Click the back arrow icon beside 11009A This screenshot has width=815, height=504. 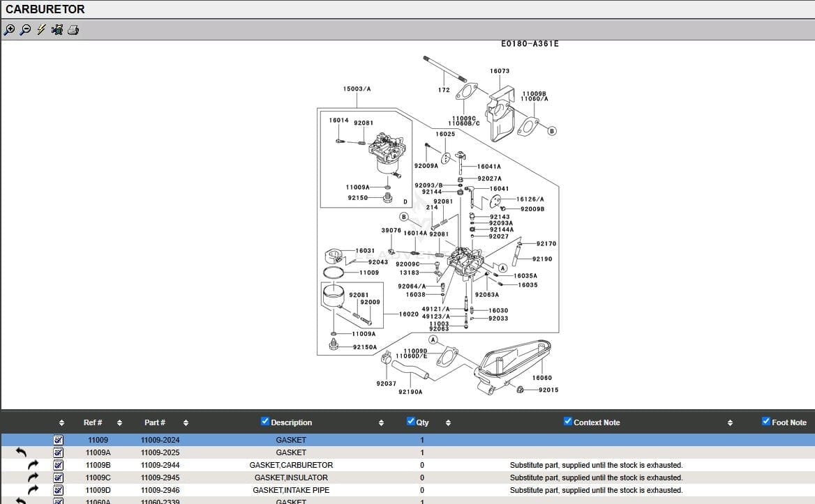click(21, 452)
